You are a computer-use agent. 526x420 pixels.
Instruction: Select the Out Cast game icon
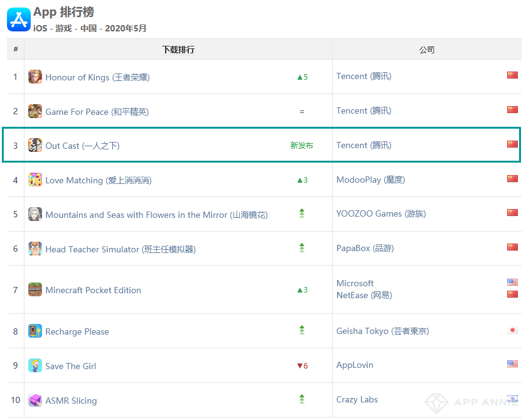(x=35, y=145)
